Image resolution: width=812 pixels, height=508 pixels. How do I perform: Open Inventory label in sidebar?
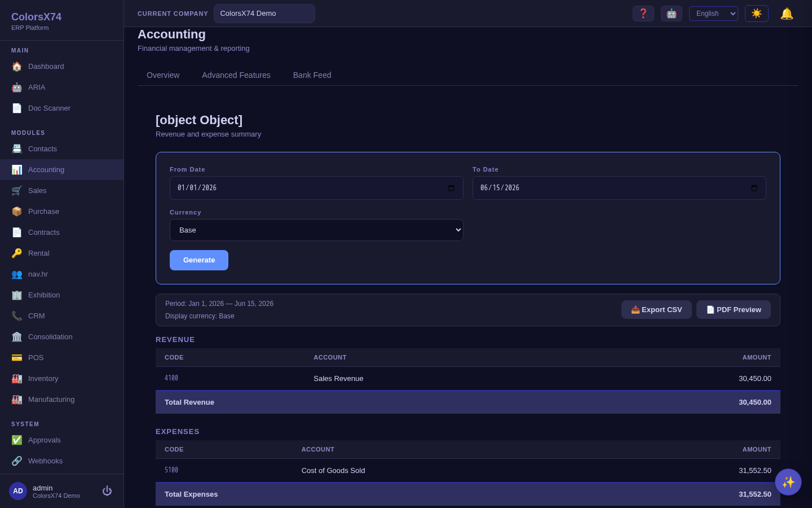43,379
